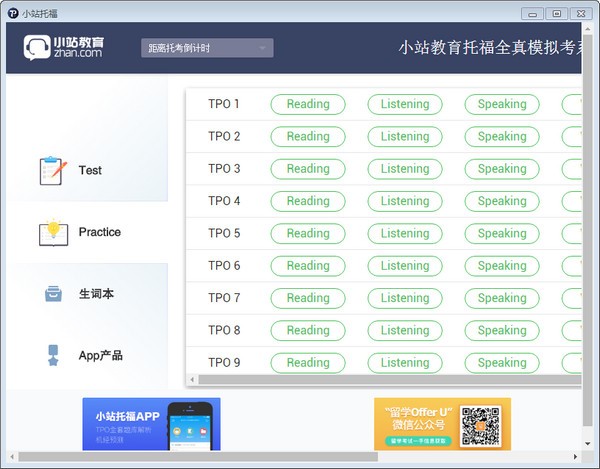Screen dimensions: 600x469
Task: Start TPO 3 Listening section
Action: [404, 169]
